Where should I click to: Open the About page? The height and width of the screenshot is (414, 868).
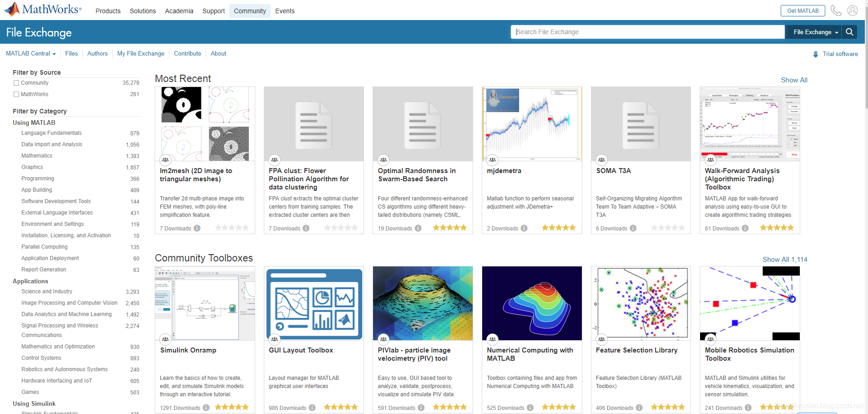[x=218, y=54]
